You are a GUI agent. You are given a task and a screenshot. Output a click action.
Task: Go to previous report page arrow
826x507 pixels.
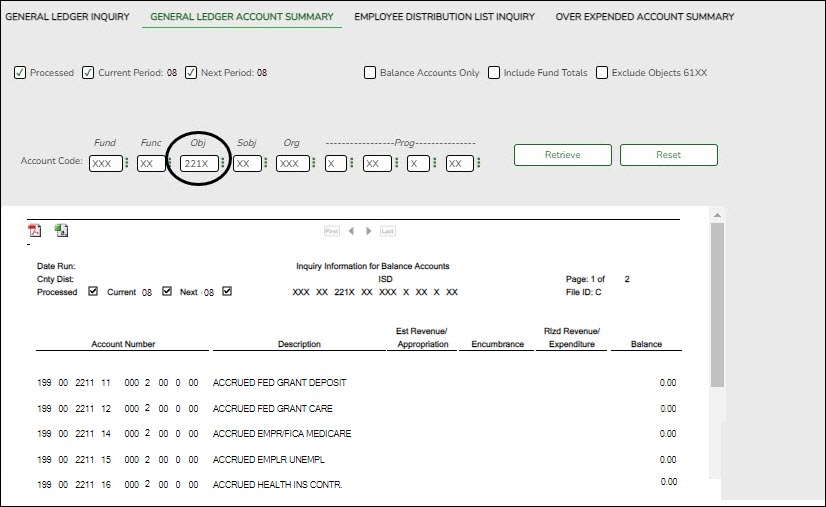[x=351, y=231]
